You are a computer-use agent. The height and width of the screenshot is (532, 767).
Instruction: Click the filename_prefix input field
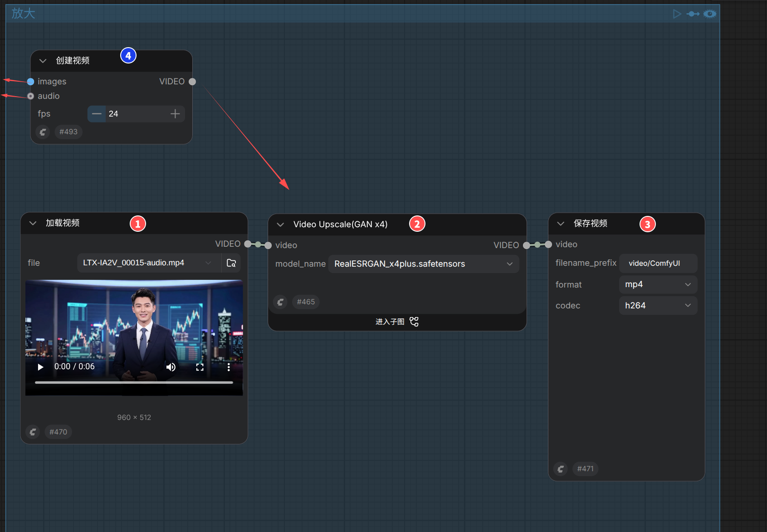click(658, 264)
